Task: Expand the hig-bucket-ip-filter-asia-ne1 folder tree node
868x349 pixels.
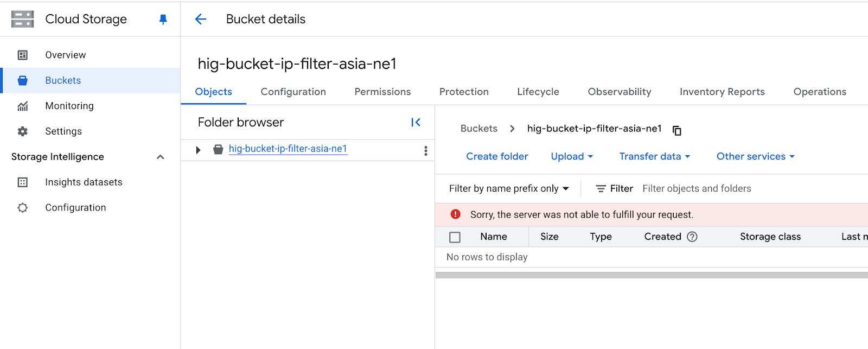Action: point(199,150)
